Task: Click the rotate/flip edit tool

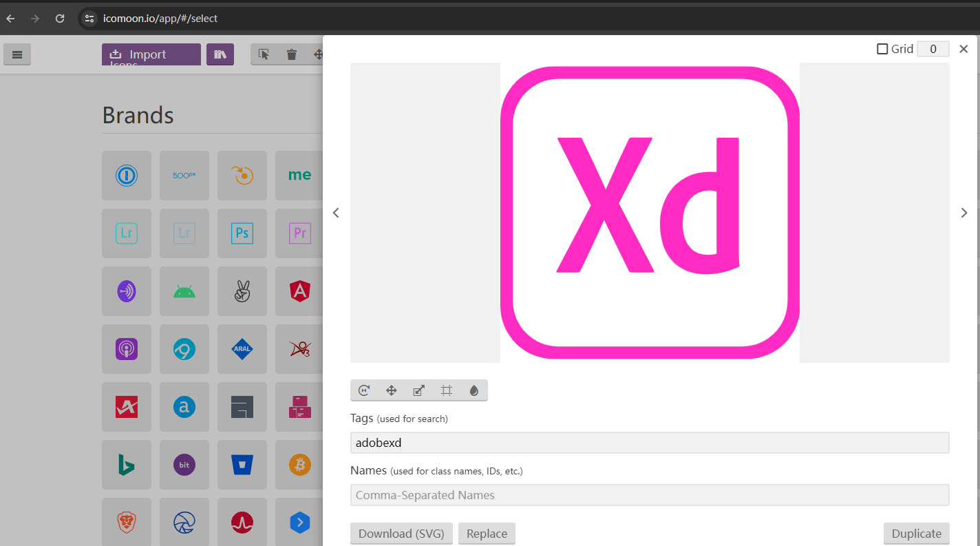Action: [364, 390]
